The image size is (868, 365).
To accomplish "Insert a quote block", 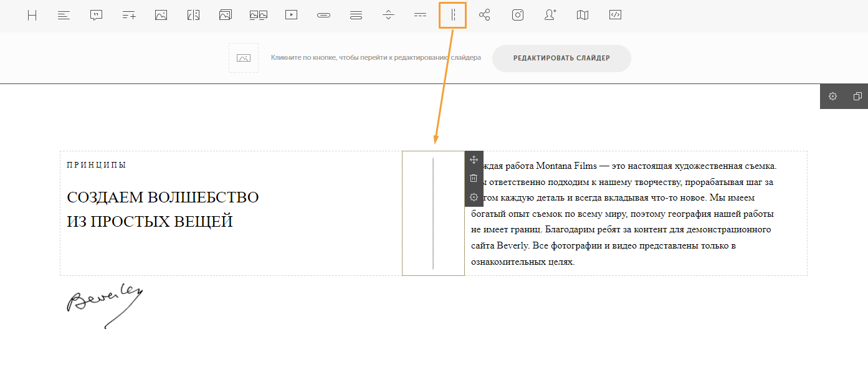I will coord(96,16).
